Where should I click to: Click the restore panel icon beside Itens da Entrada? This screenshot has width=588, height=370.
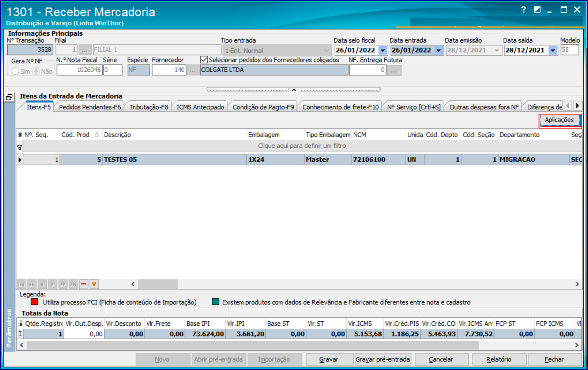point(9,97)
